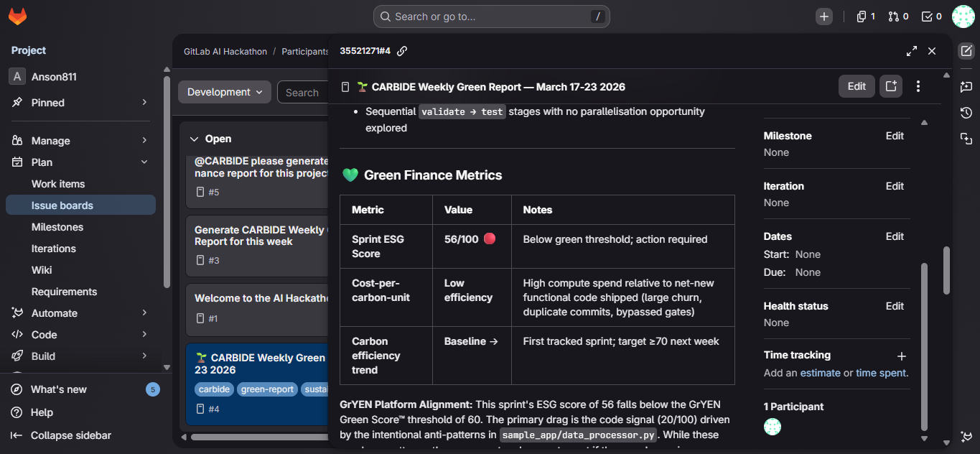The image size is (980, 454).
Task: Expand the Manage section chevron
Action: point(144,141)
